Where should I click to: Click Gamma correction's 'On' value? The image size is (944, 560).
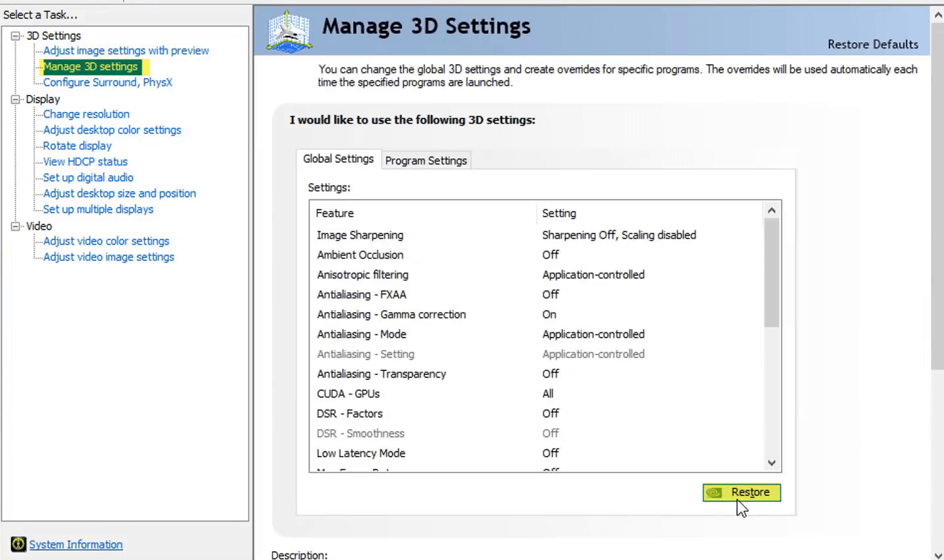click(x=549, y=314)
